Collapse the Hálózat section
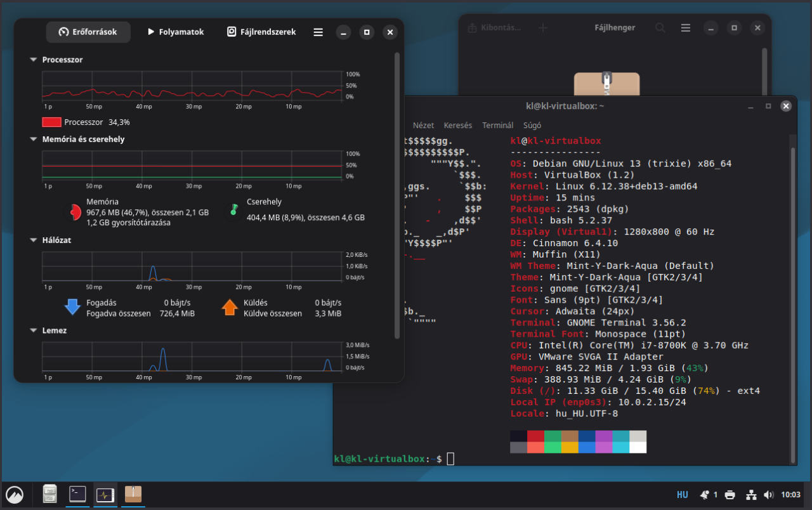 [34, 240]
